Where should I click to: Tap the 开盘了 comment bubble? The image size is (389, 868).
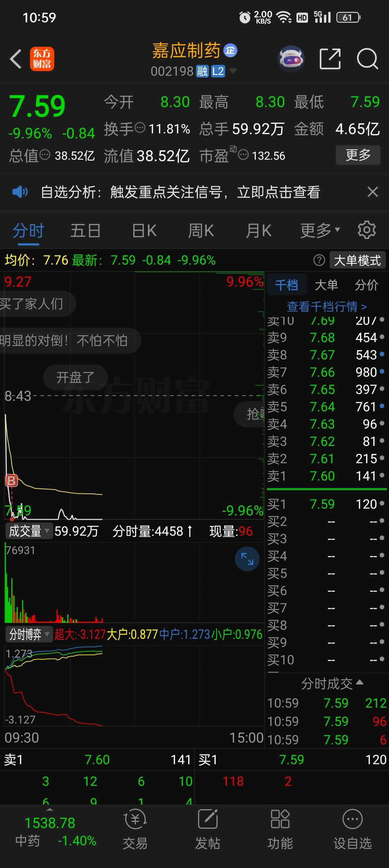(75, 377)
